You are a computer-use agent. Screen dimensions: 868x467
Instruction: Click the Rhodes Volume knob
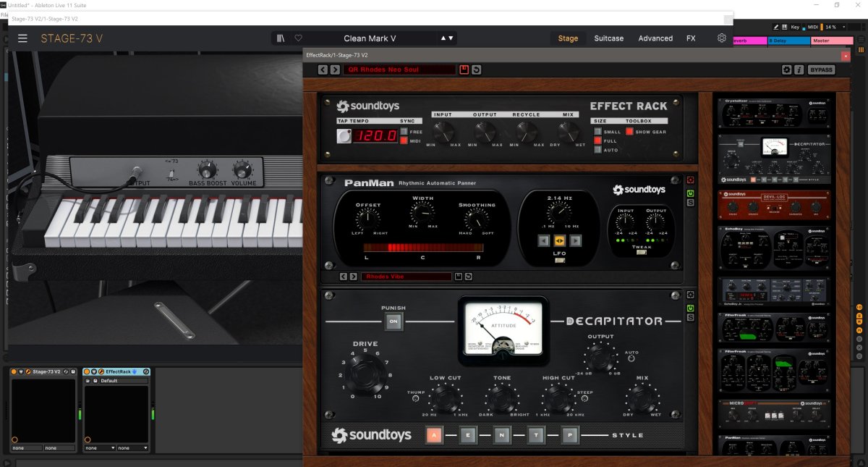[x=244, y=169]
